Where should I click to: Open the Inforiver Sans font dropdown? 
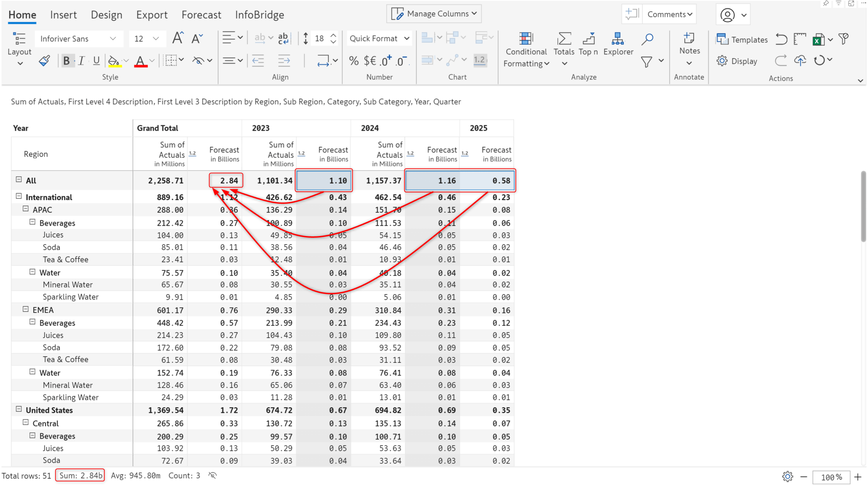[78, 39]
